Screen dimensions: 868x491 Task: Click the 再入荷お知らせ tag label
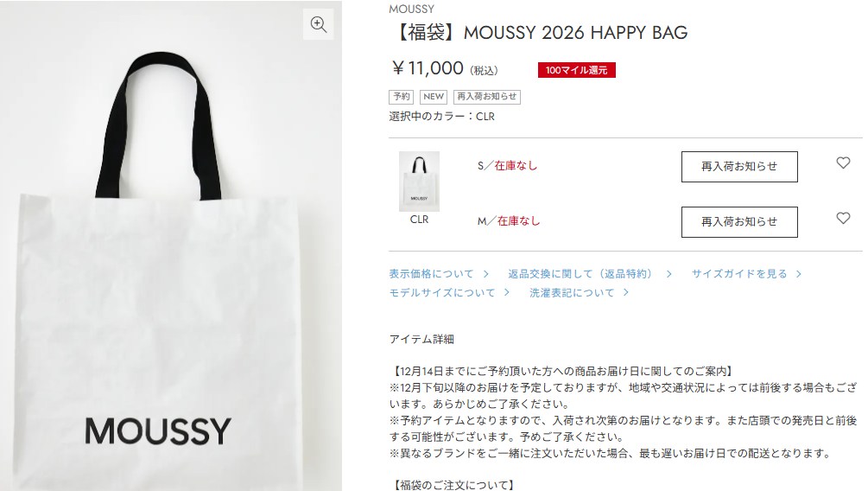point(486,97)
